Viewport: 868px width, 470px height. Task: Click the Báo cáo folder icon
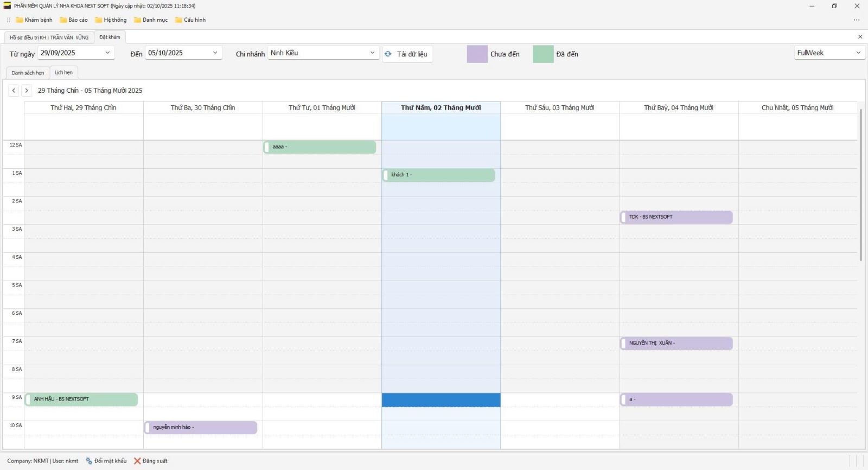(63, 20)
